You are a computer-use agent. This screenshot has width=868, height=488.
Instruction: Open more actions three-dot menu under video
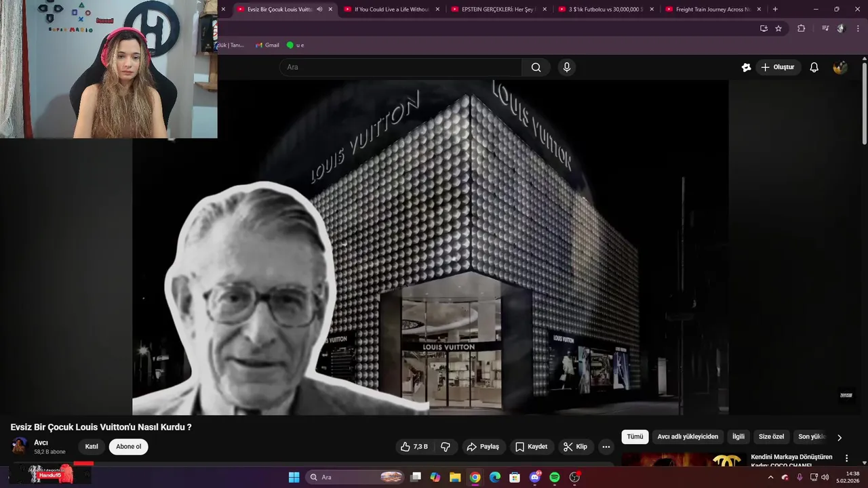(606, 447)
